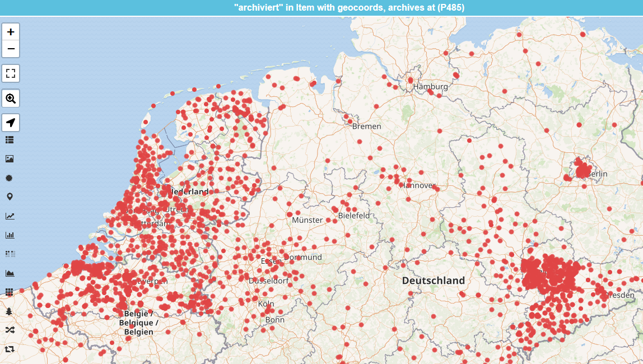The width and height of the screenshot is (643, 364).
Task: Click the België / Belgique / Belgien label
Action: click(x=138, y=323)
